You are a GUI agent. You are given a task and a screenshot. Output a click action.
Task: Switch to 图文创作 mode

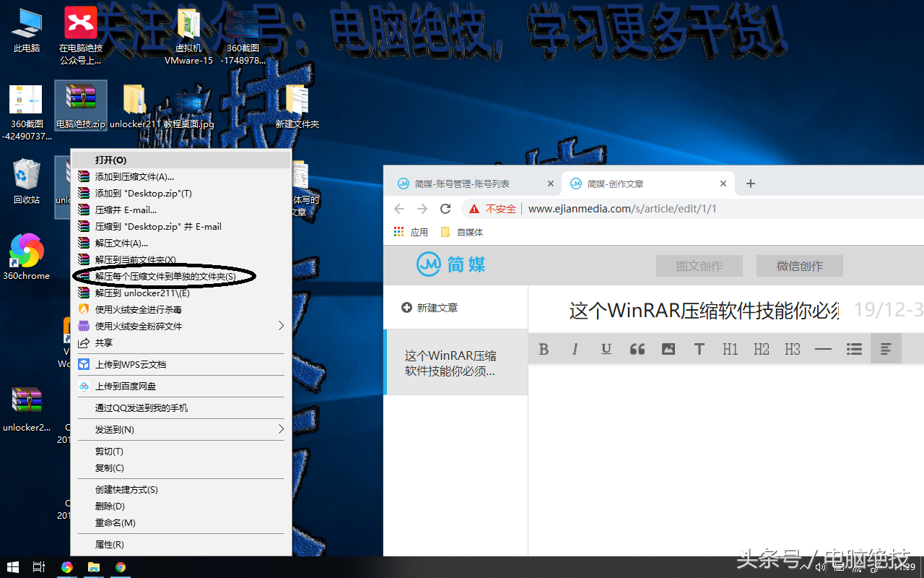(699, 266)
